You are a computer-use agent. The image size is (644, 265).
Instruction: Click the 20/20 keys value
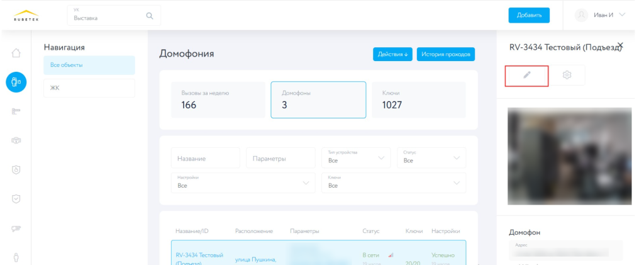pos(413,262)
